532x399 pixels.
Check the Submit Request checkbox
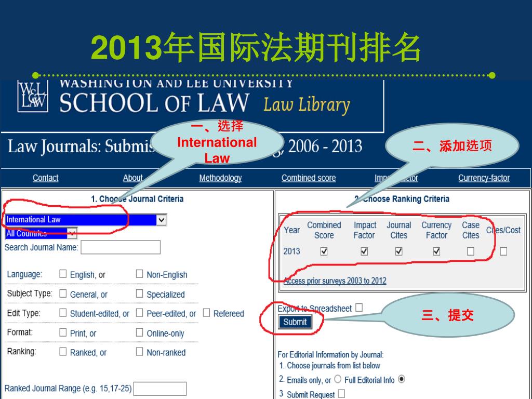342,393
